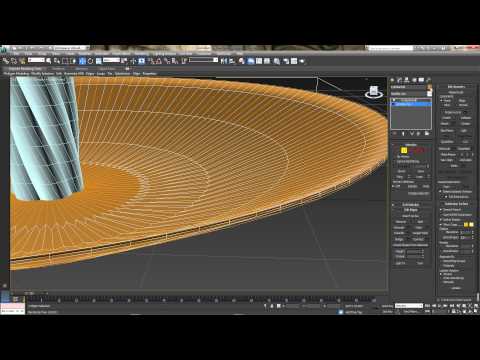Toggle the 3D Snaps icon
Viewport: 480px width, 360px height.
(151, 61)
